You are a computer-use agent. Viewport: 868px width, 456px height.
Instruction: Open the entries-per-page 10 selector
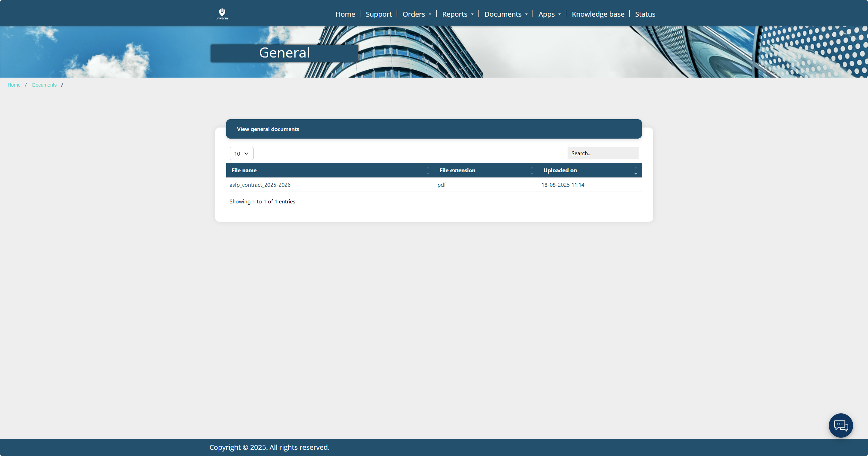[x=241, y=154]
